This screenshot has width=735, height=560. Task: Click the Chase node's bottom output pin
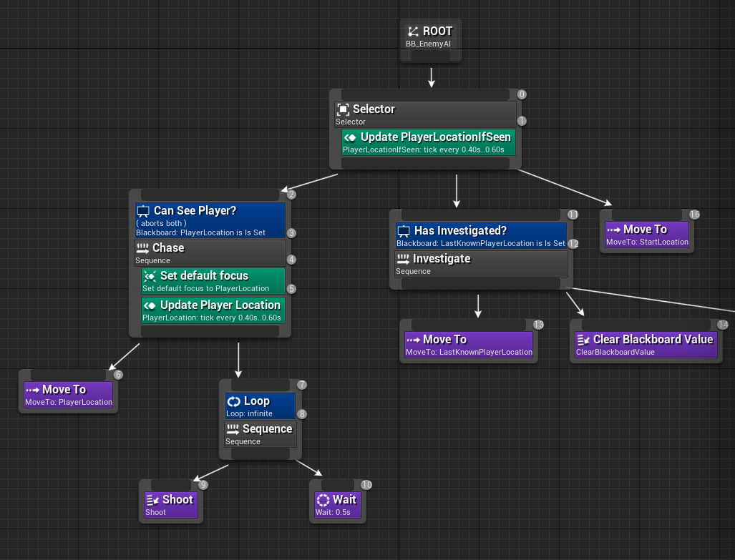click(x=210, y=331)
